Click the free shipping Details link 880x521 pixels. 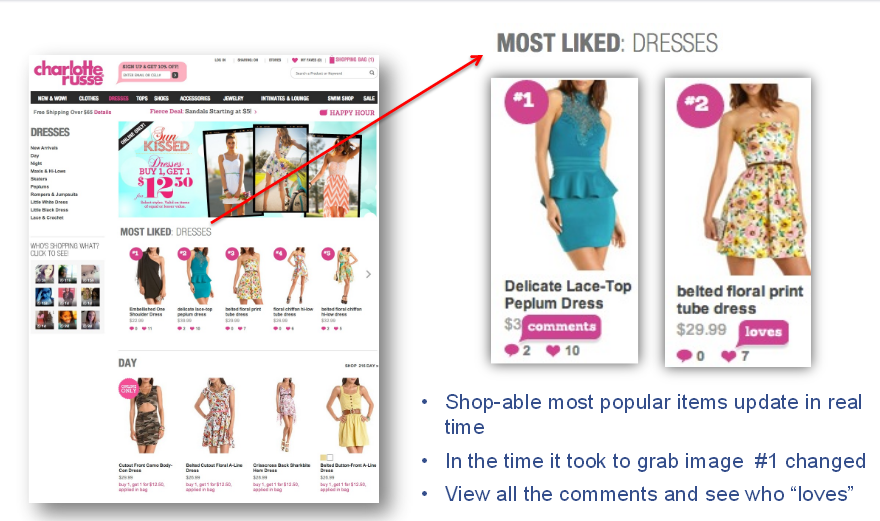click(x=102, y=112)
